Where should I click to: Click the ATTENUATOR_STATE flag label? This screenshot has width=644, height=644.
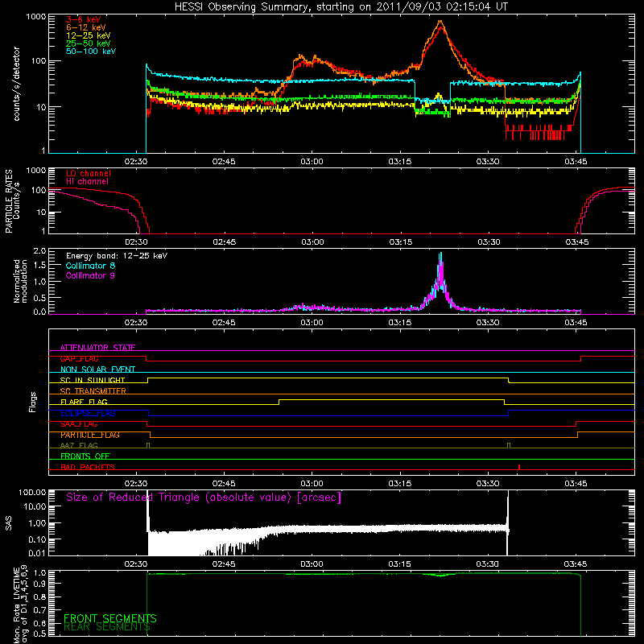tap(97, 348)
